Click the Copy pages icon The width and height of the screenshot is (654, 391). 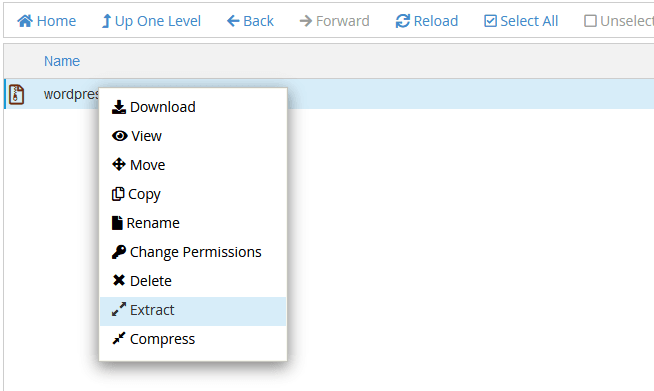coord(118,194)
